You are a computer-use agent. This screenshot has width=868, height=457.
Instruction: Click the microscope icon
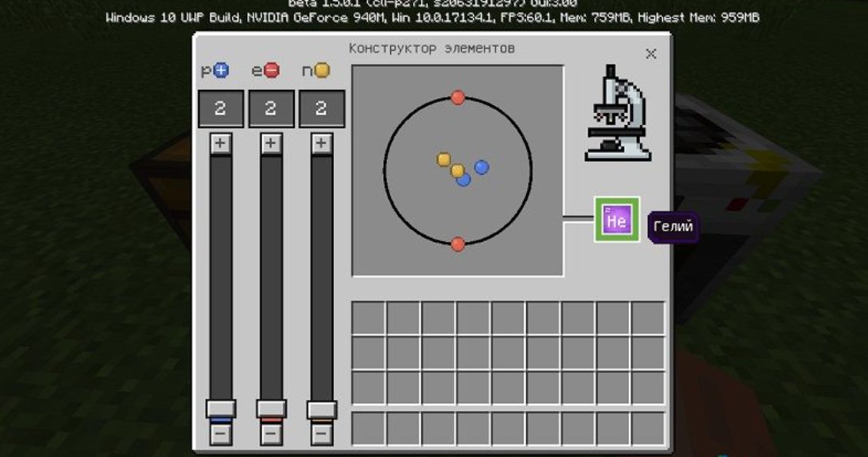[x=617, y=113]
